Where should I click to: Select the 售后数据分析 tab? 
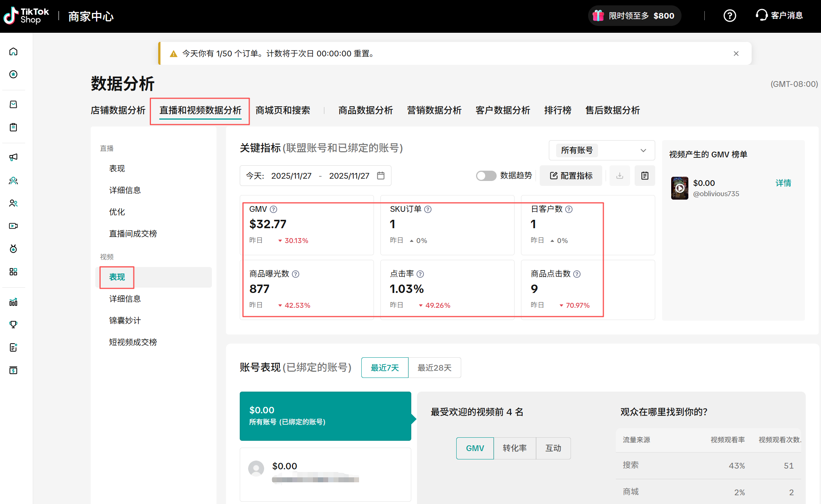click(613, 110)
